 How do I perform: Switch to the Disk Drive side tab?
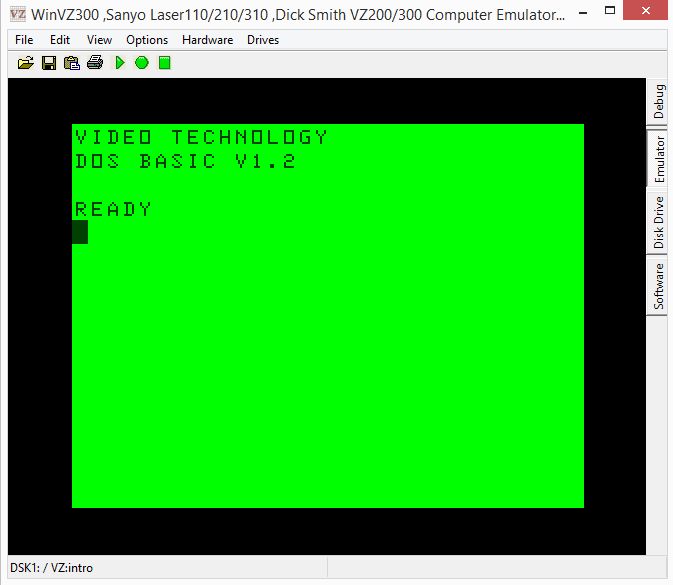coord(658,222)
